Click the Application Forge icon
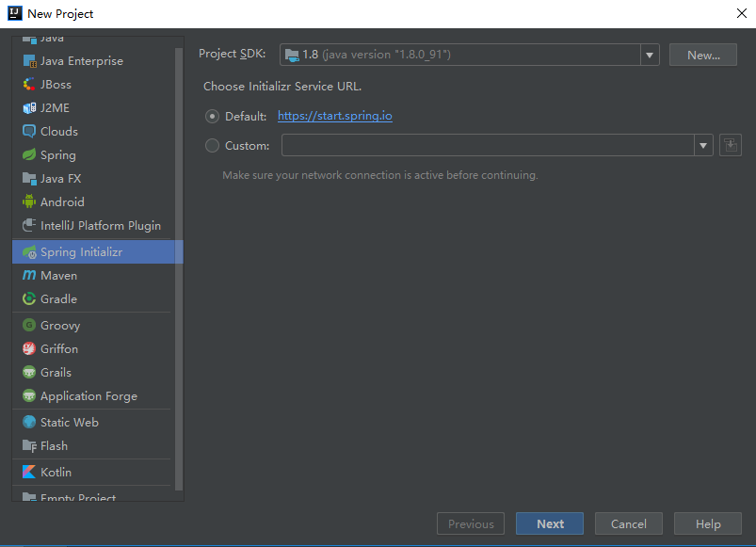Viewport: 756px width, 547px height. pos(29,395)
